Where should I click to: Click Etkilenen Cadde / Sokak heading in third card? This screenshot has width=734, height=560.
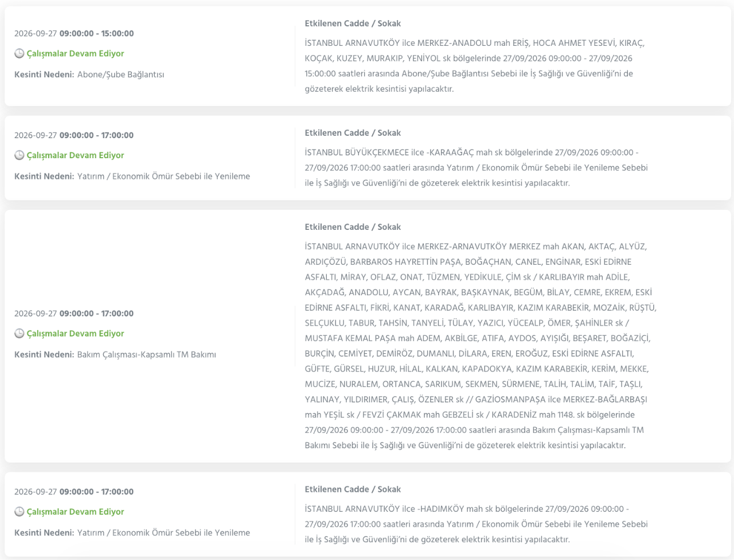point(353,227)
